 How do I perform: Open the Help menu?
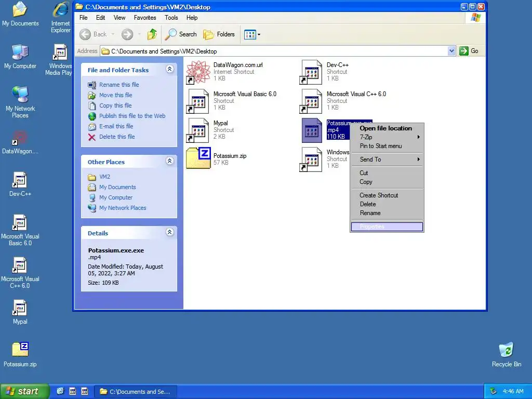[x=192, y=18]
